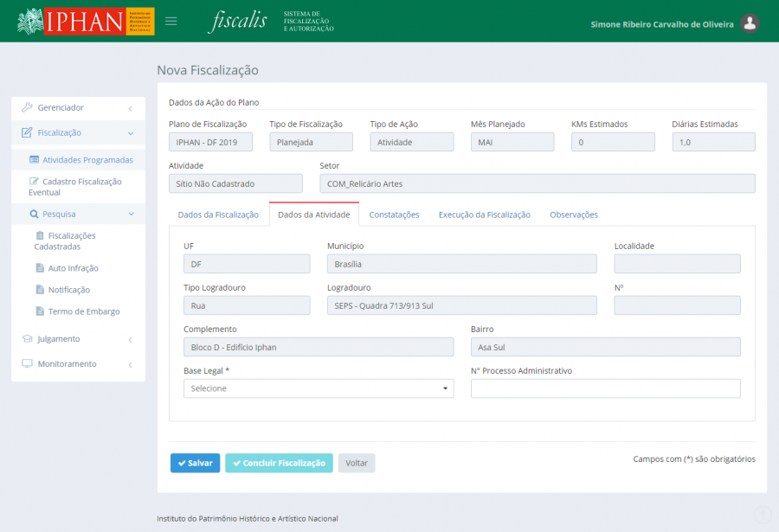779x532 pixels.
Task: Click the hamburger menu icon
Action: [171, 21]
